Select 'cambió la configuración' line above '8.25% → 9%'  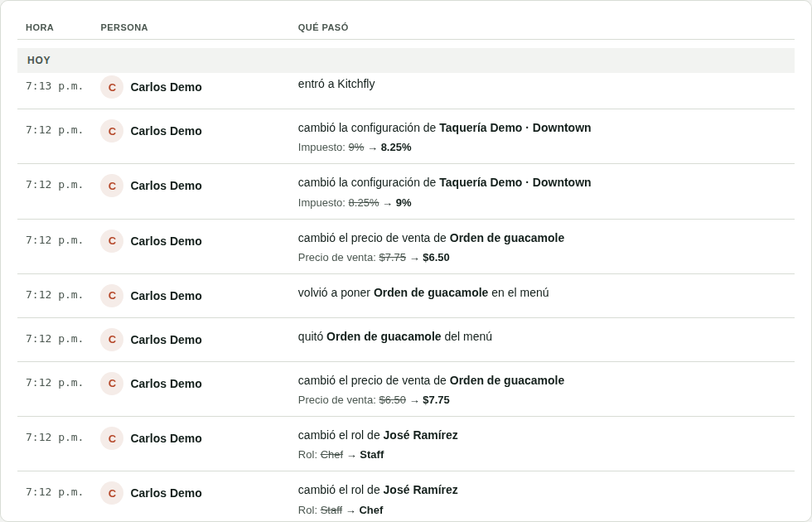[444, 182]
